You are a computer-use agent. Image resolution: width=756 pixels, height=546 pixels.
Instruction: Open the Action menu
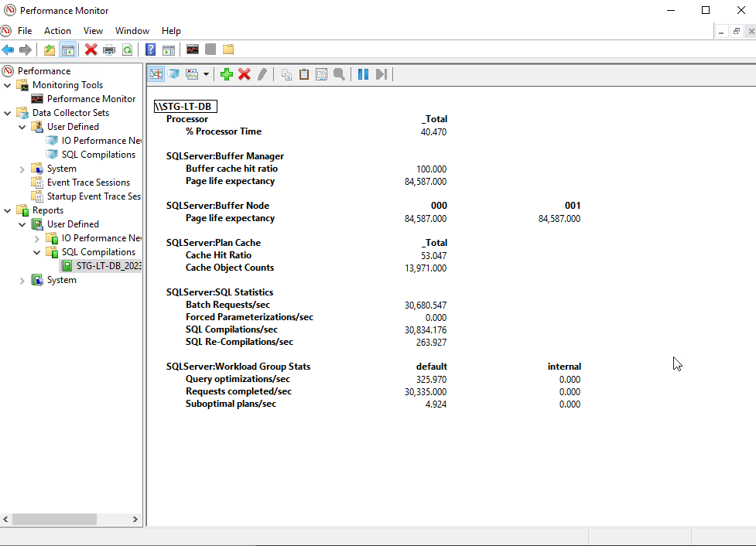pos(57,31)
